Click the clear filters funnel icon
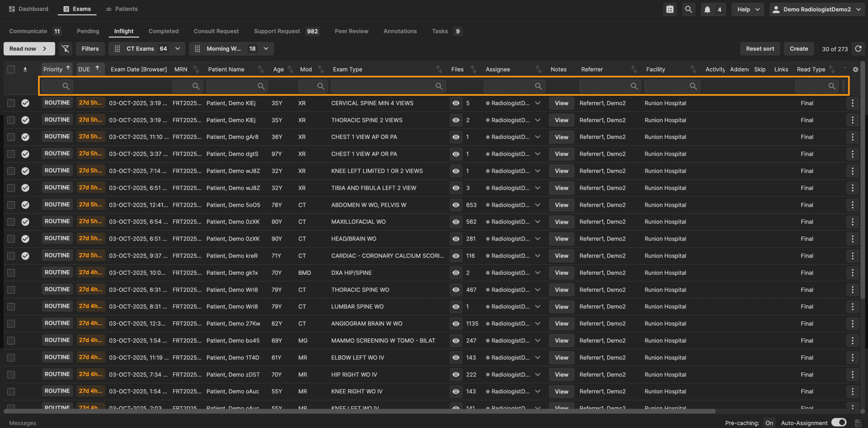This screenshot has height=428, width=868. [x=65, y=49]
